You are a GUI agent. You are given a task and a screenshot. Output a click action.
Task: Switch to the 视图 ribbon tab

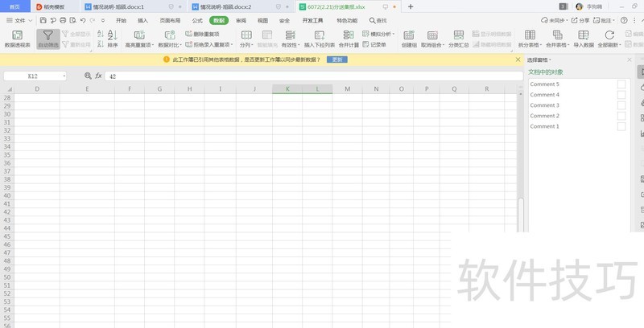click(x=263, y=20)
